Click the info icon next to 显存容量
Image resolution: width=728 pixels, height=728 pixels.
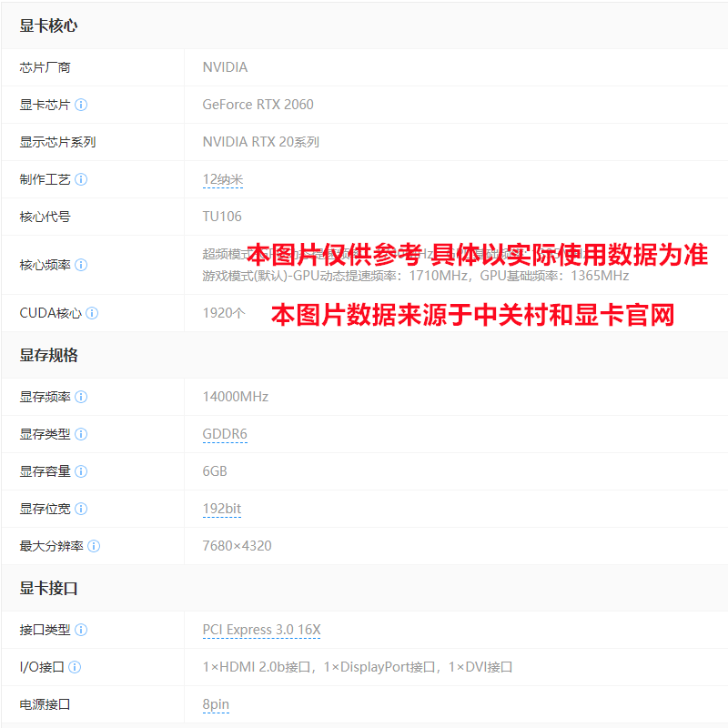81,471
